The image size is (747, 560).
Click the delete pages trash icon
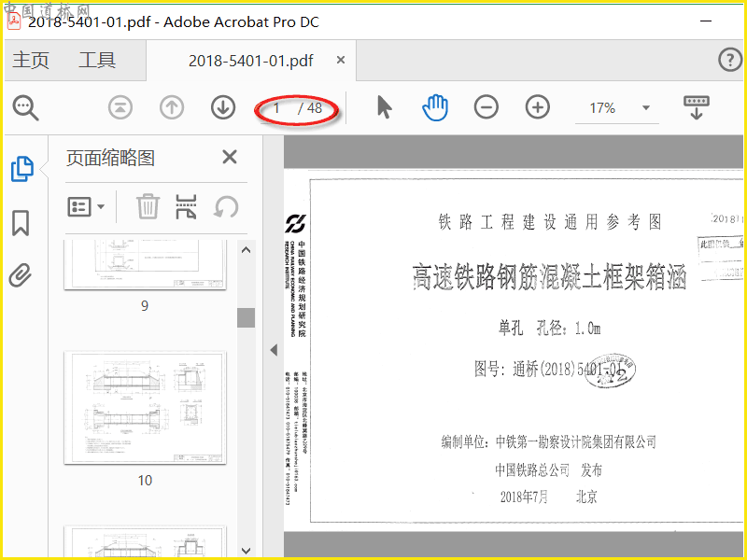(x=148, y=206)
